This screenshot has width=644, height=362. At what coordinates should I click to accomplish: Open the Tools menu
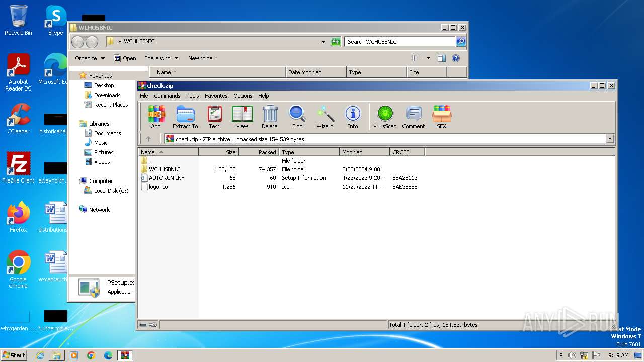pos(193,96)
